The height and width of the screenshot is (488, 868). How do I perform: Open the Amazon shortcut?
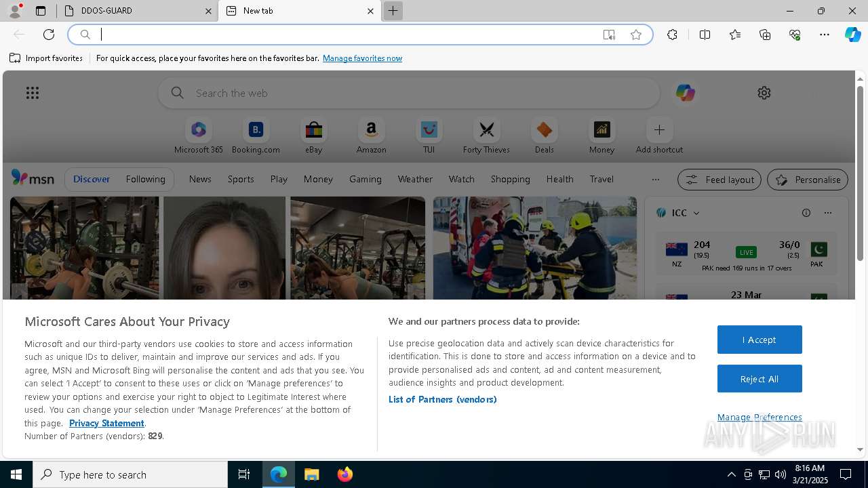click(x=371, y=136)
